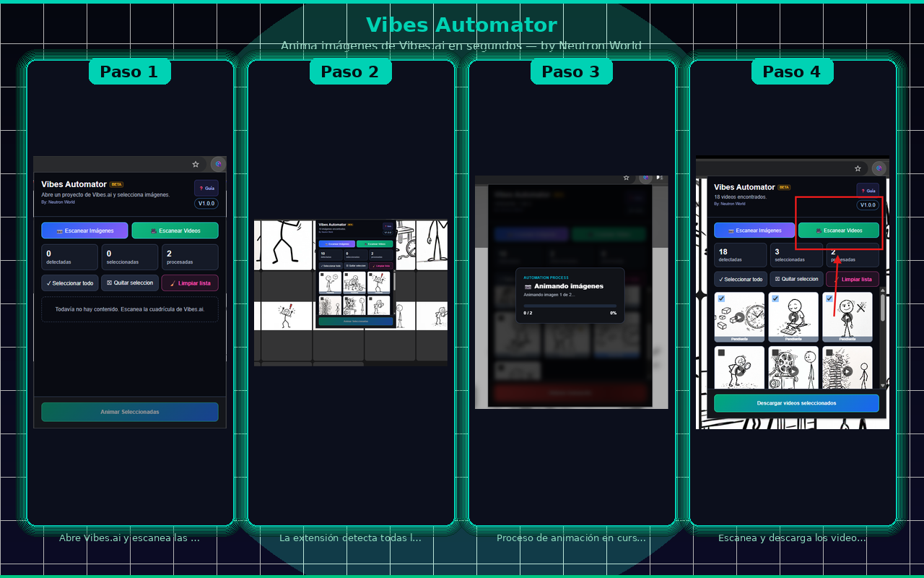Click the animation progress bar in Paso 3
Viewport: 924px width, 578px height.
point(570,306)
